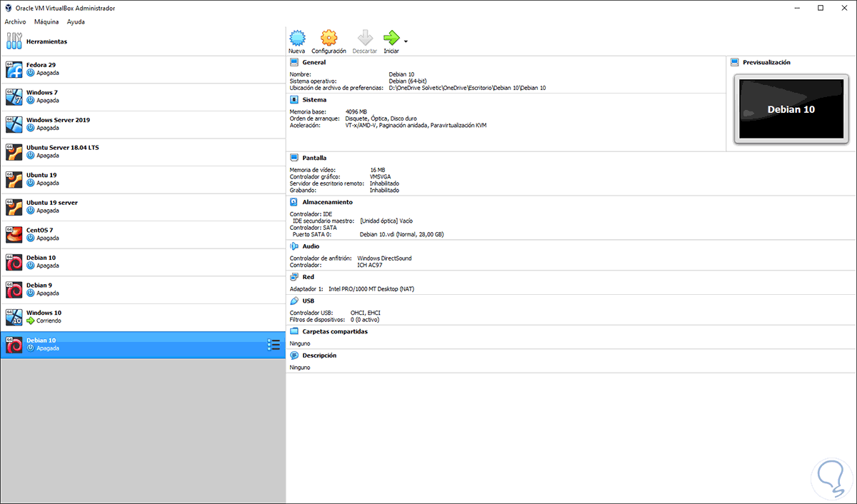Start VM with Iniciar green arrow

(x=391, y=38)
